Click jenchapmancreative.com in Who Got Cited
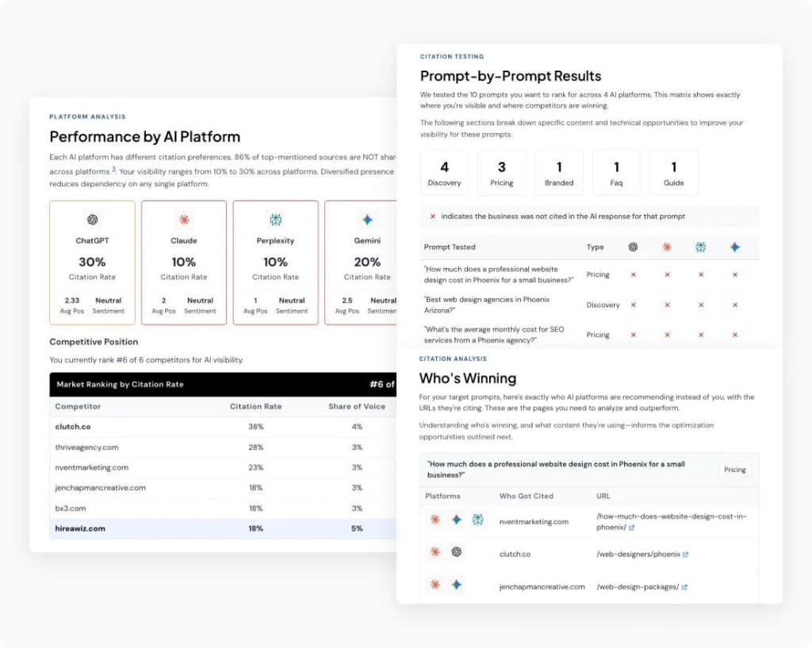Image resolution: width=812 pixels, height=648 pixels. tap(542, 587)
